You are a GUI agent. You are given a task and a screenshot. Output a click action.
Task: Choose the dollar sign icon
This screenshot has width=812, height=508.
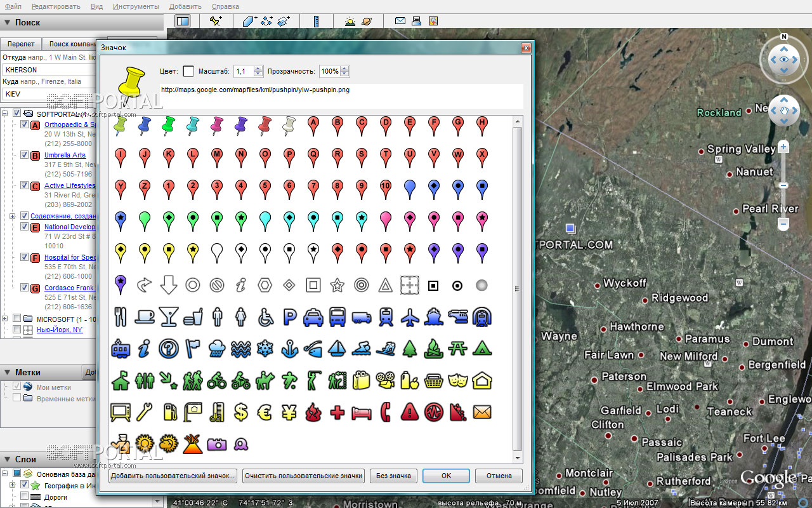241,411
